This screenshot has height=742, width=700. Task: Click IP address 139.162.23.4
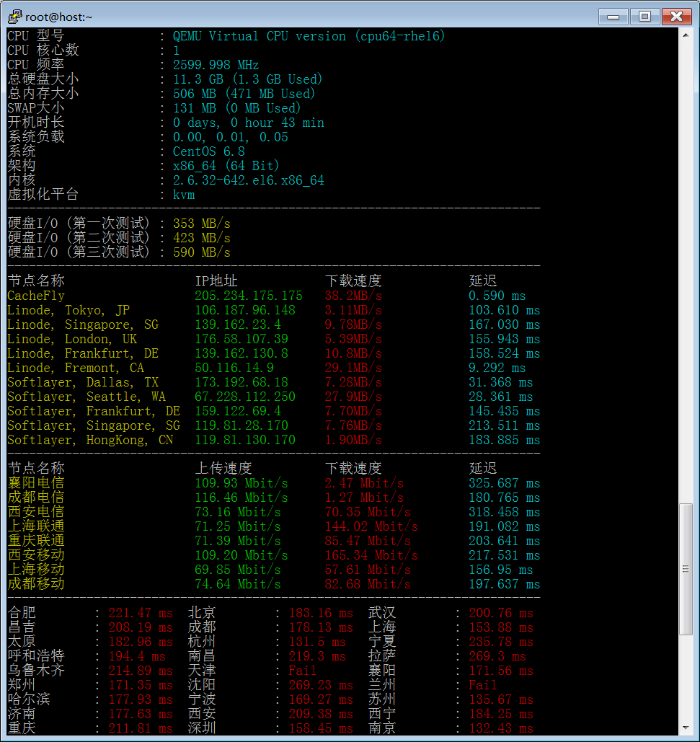(x=238, y=324)
